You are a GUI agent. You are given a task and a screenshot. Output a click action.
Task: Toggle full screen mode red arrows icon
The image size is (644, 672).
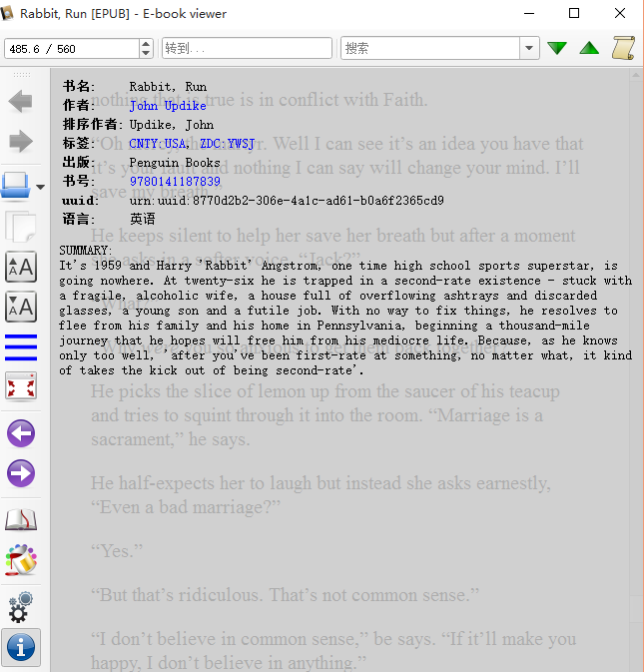click(x=21, y=386)
